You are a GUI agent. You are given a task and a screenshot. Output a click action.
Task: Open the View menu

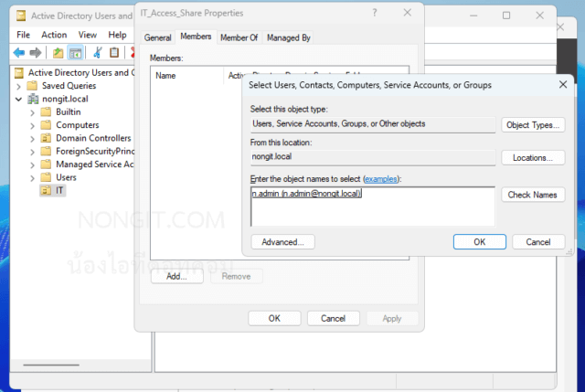tap(88, 35)
